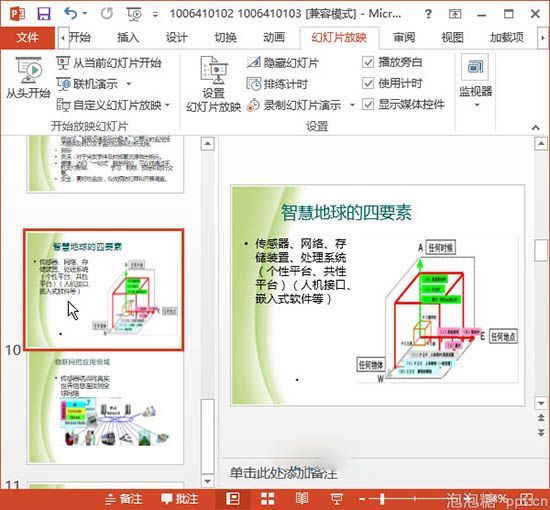Viewport: 550px width, 510px height.
Task: Click thumbnail pane scrollbar down arrow
Action: pos(207,481)
